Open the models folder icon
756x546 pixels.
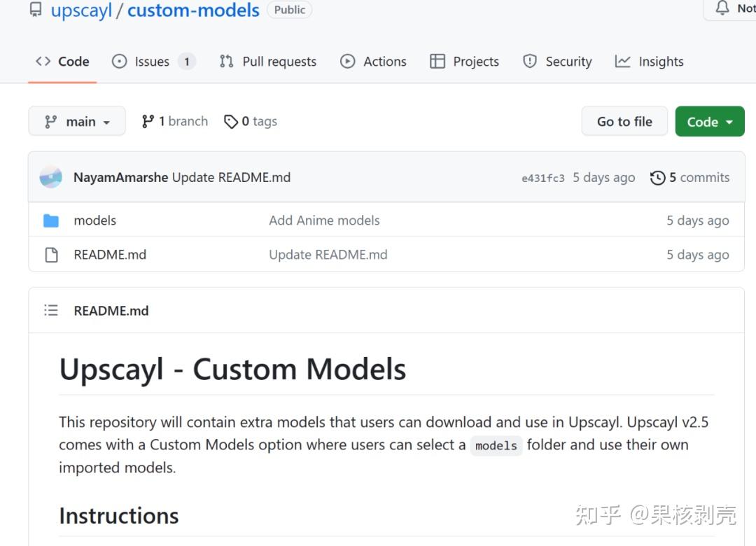pyautogui.click(x=50, y=220)
